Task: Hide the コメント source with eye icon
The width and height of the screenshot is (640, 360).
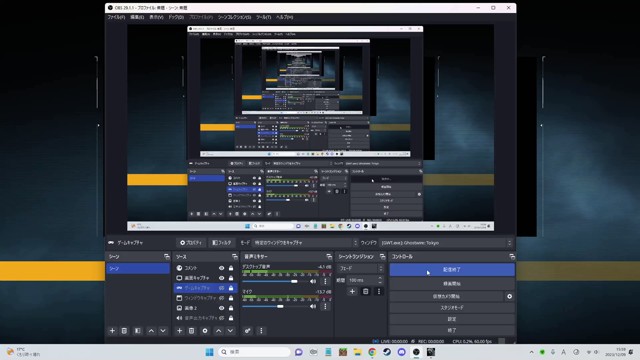Action: 221,268
